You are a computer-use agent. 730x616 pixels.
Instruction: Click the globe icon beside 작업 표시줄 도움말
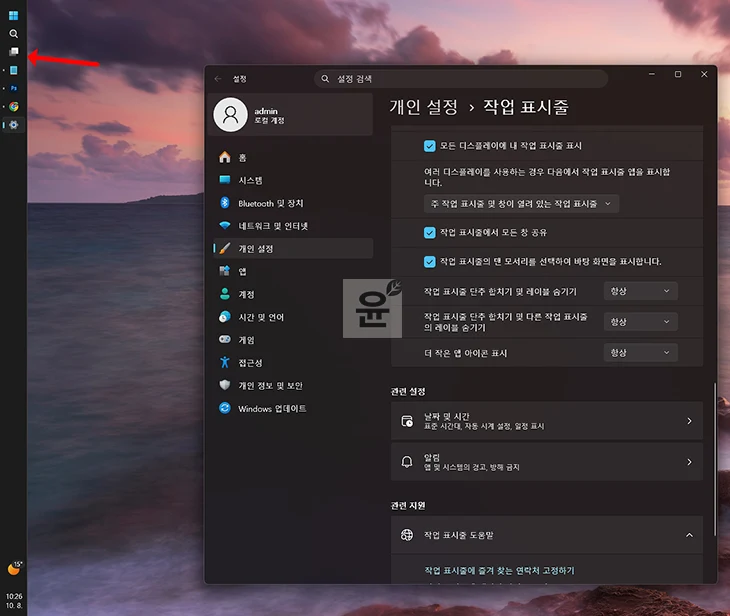coord(407,535)
